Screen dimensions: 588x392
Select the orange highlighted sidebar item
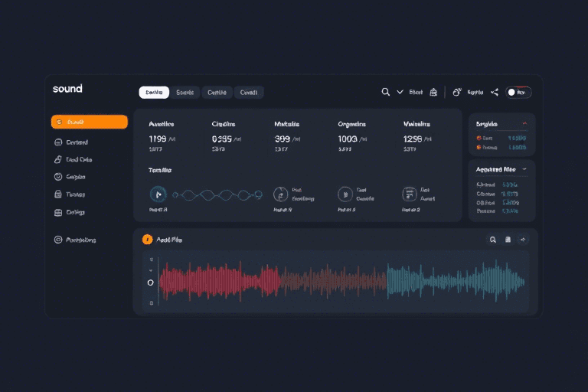point(89,122)
